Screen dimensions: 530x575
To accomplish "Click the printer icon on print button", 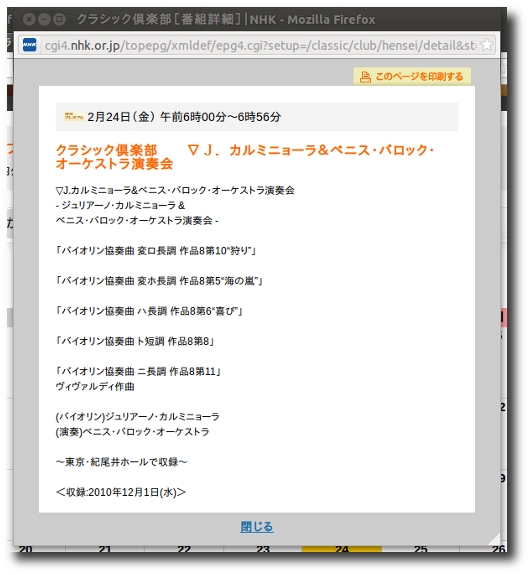I will tap(365, 77).
